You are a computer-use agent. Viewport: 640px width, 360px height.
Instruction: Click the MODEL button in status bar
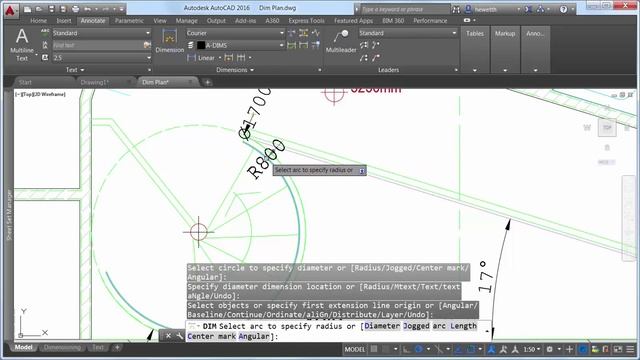[x=355, y=349]
